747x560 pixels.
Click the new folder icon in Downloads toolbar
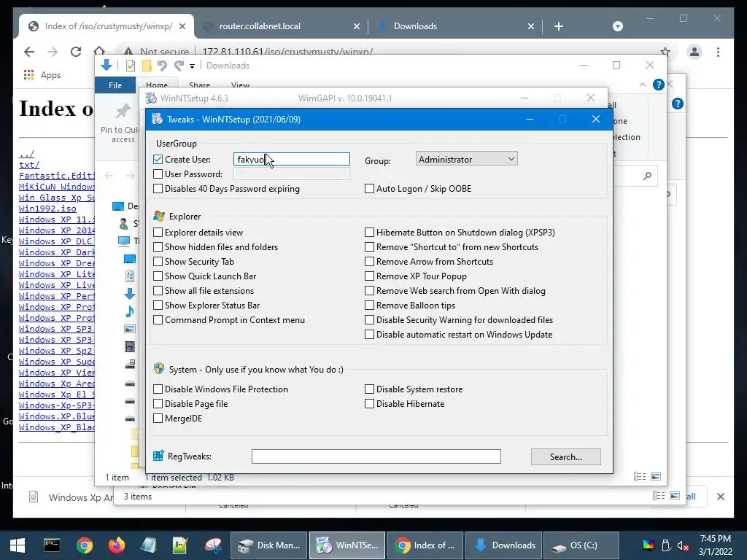[x=147, y=66]
